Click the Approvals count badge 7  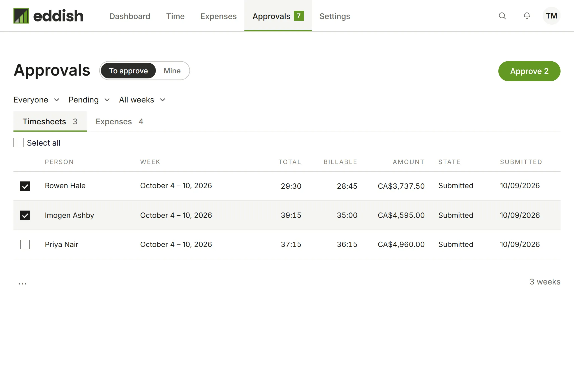299,16
